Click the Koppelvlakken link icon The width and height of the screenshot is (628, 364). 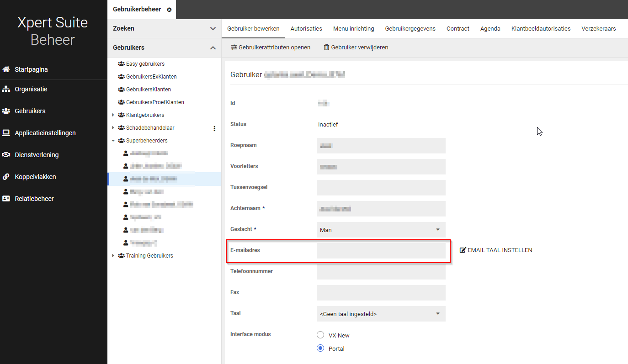pyautogui.click(x=6, y=177)
